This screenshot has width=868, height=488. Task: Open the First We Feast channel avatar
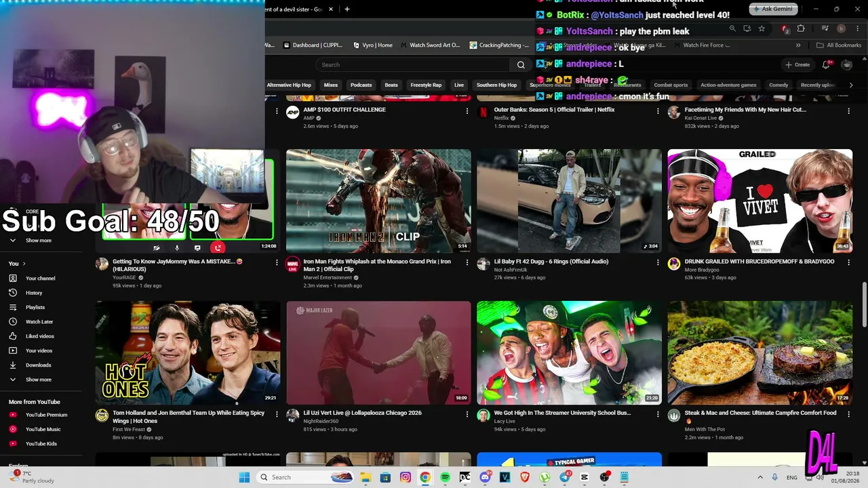click(102, 415)
